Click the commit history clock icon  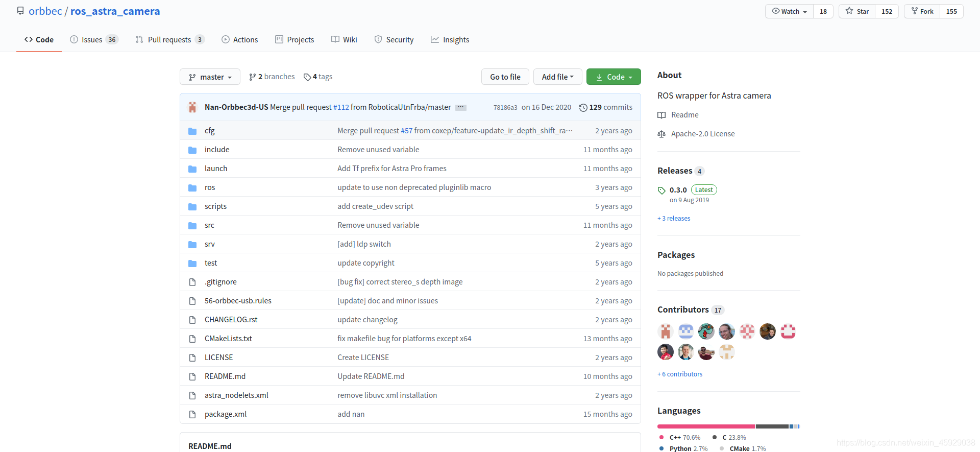point(583,108)
